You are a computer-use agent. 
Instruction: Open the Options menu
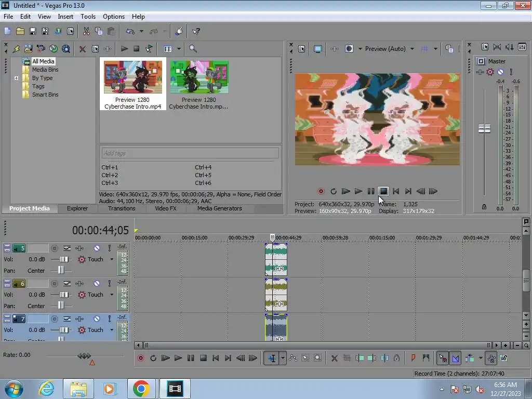coord(114,17)
